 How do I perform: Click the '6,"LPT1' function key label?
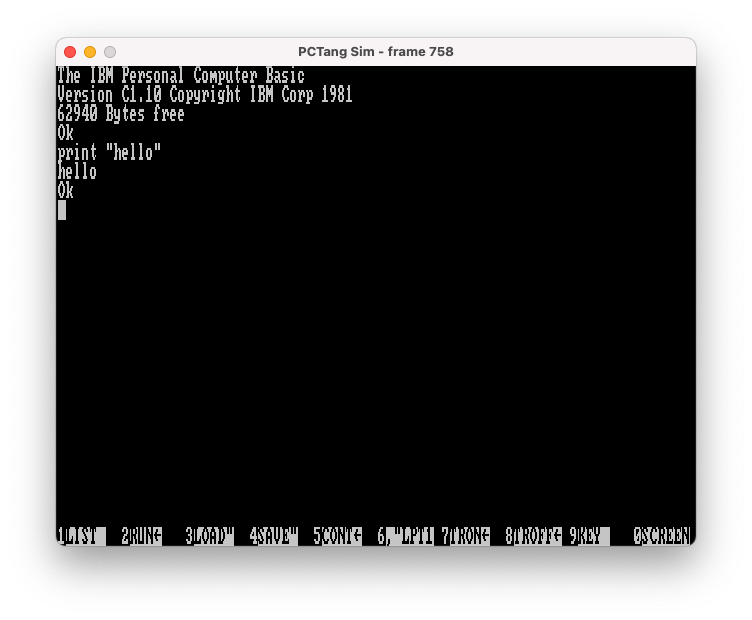tap(405, 536)
